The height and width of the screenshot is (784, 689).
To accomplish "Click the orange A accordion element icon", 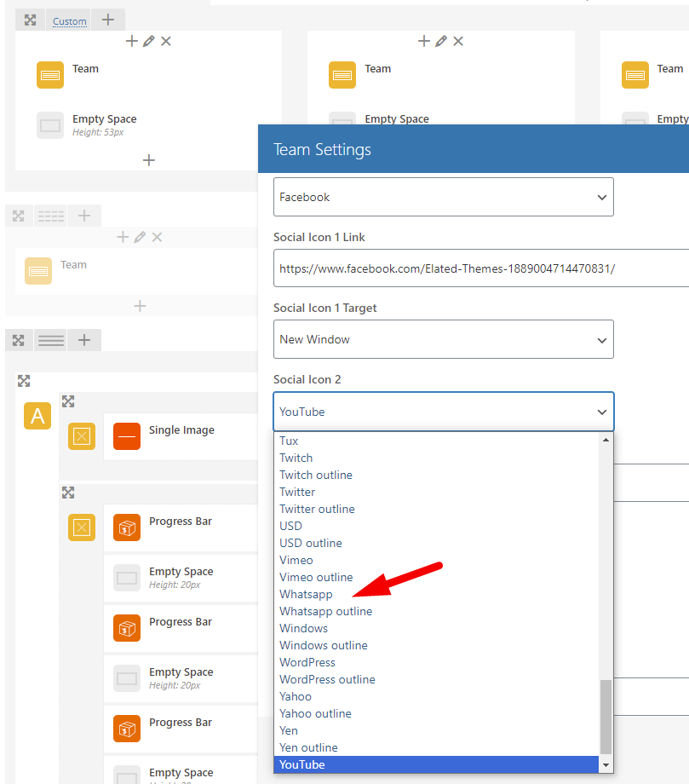I will [x=37, y=416].
